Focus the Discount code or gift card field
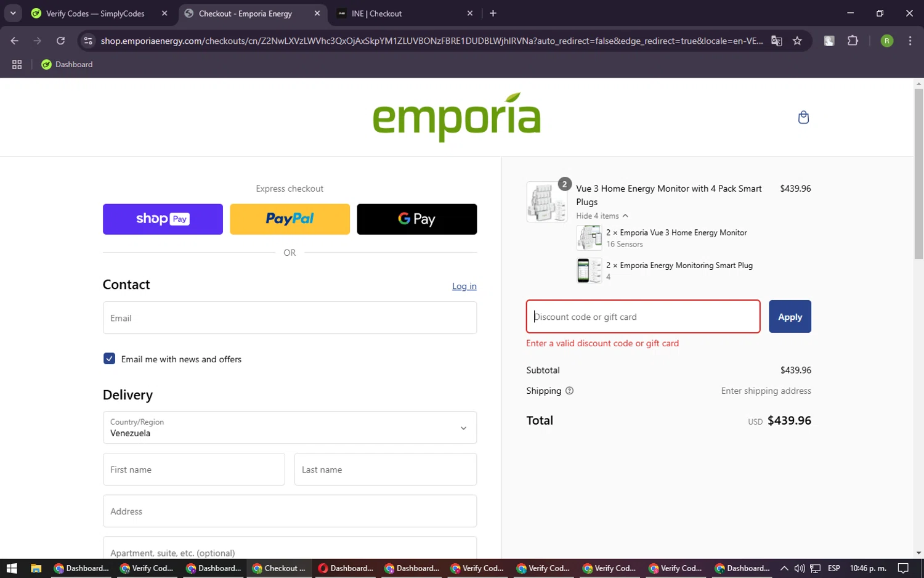924x578 pixels. pyautogui.click(x=643, y=317)
